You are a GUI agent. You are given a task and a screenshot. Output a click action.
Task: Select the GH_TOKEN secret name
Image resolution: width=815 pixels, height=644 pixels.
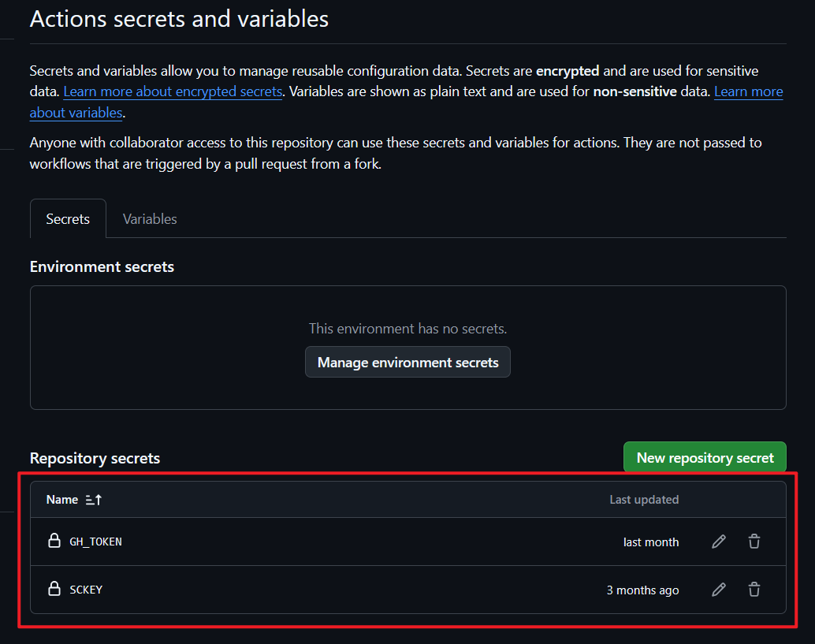pos(95,542)
